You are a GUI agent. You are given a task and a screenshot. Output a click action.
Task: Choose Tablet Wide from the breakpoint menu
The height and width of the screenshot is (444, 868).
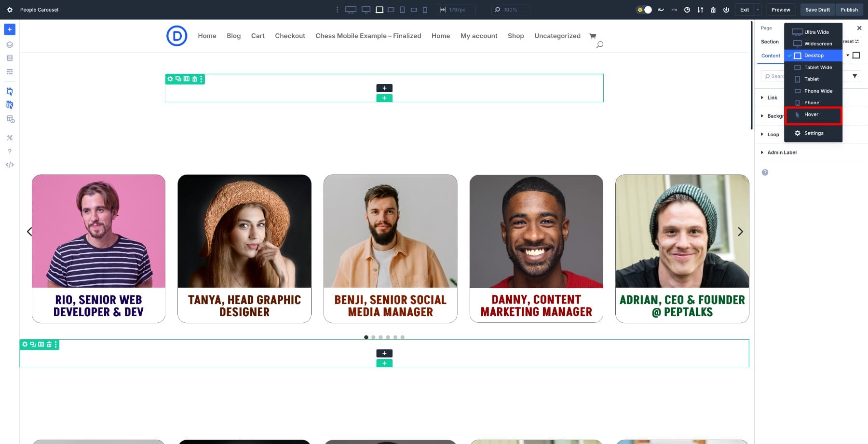[814, 67]
